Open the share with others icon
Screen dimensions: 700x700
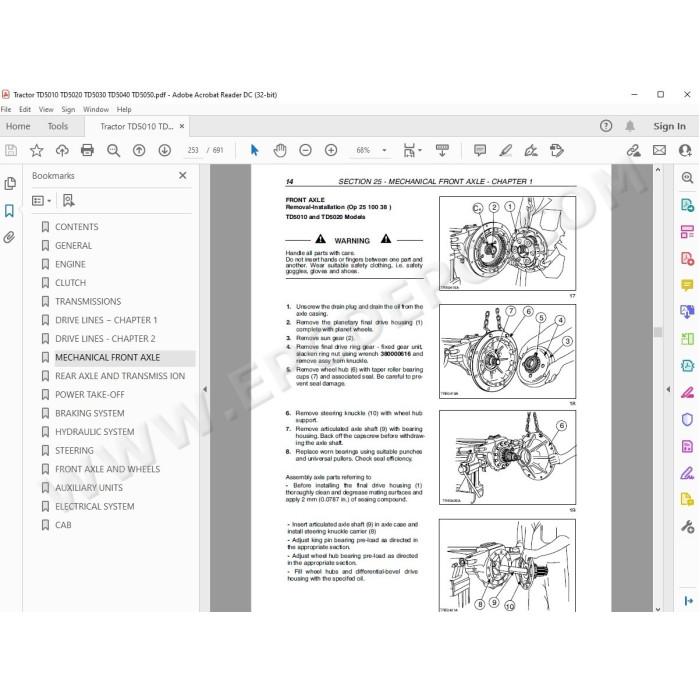685,150
